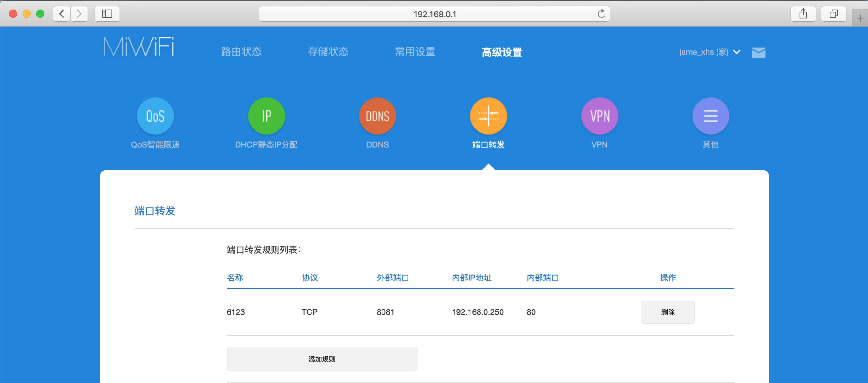Viewport: 868px width, 383px height.
Task: Open the orange DDNS icon
Action: pyautogui.click(x=377, y=116)
